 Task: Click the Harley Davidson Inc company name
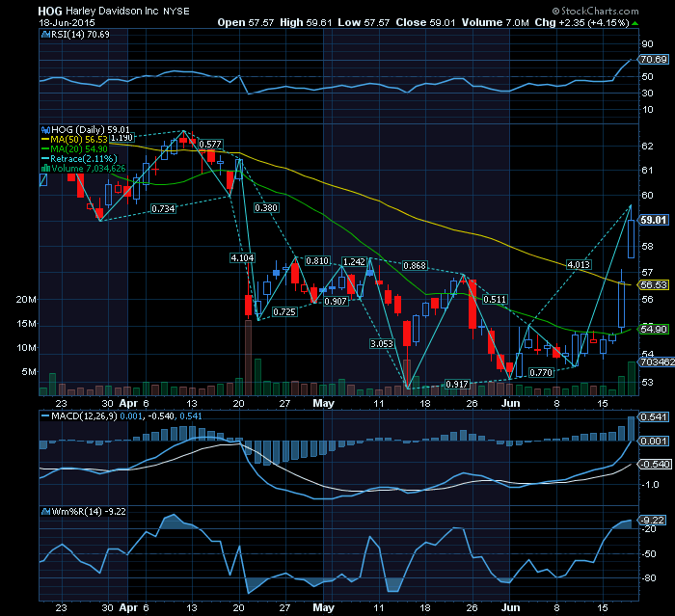coord(112,12)
